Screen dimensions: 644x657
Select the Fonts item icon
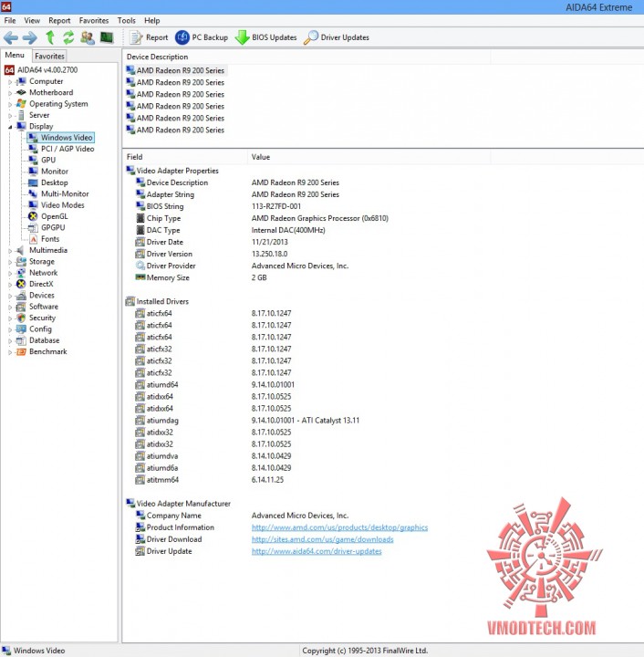(x=33, y=239)
